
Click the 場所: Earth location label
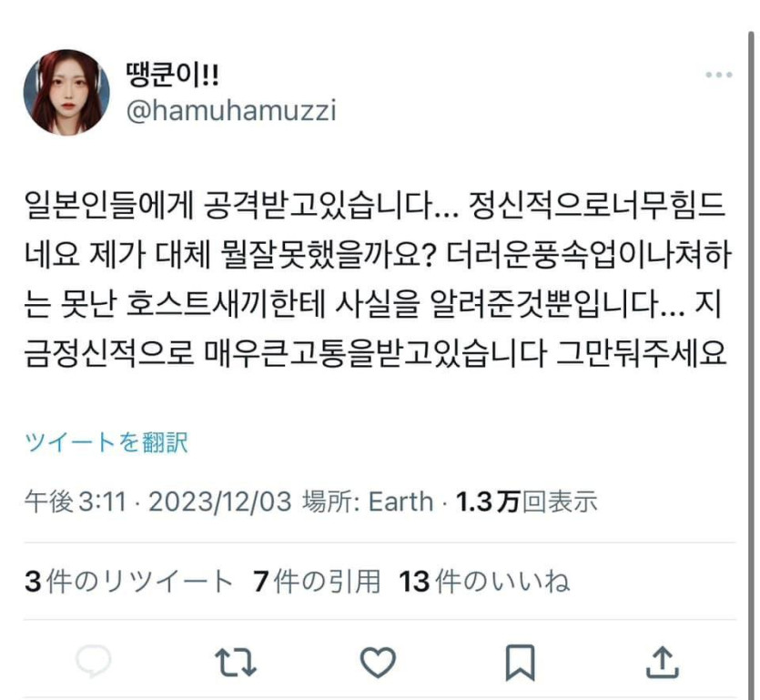(368, 502)
